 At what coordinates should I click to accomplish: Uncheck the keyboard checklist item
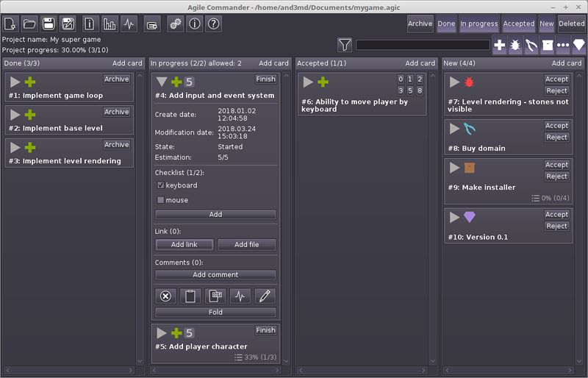point(161,185)
